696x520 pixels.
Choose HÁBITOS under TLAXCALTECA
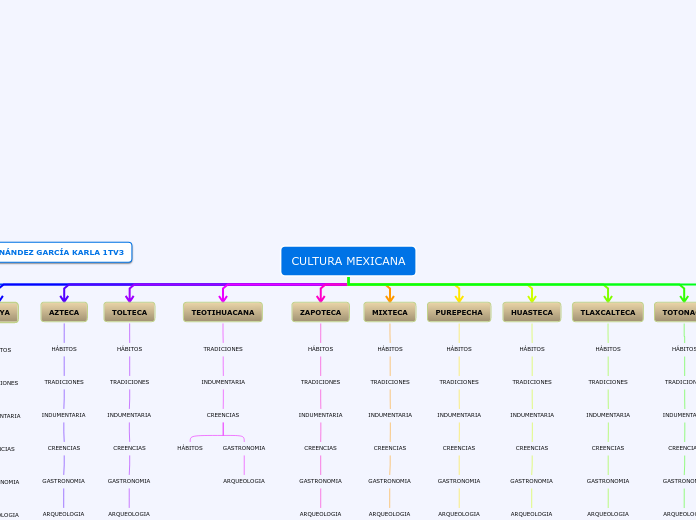608,349
